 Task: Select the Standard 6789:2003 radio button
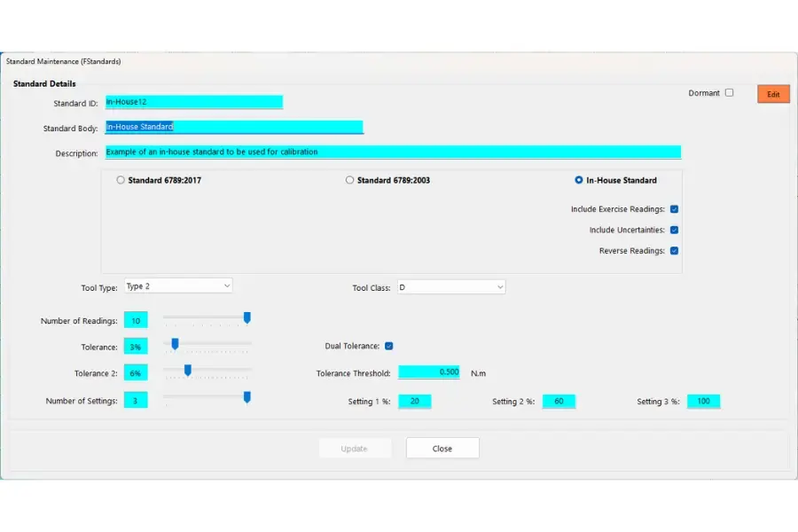click(x=349, y=180)
